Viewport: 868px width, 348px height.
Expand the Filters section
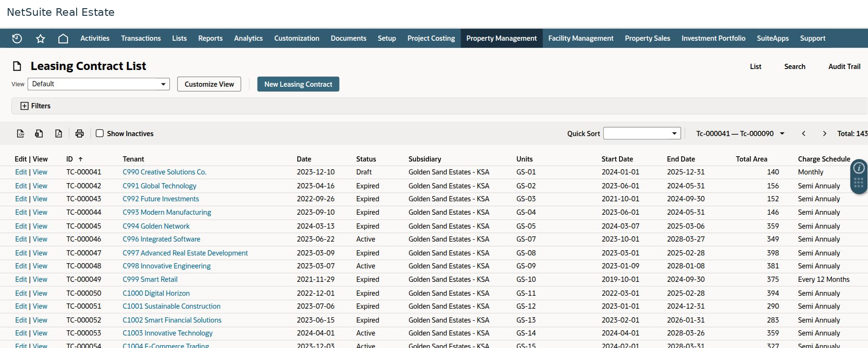pyautogui.click(x=35, y=106)
